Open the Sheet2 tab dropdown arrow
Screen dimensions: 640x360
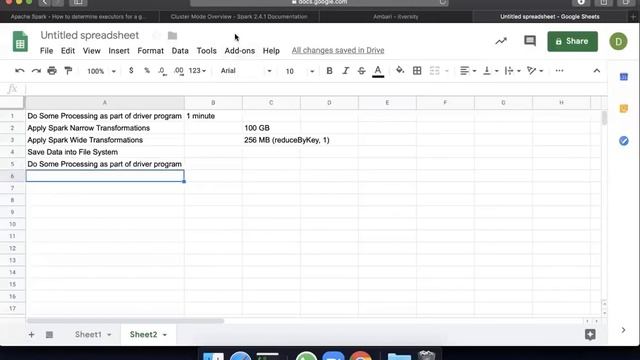(x=165, y=335)
